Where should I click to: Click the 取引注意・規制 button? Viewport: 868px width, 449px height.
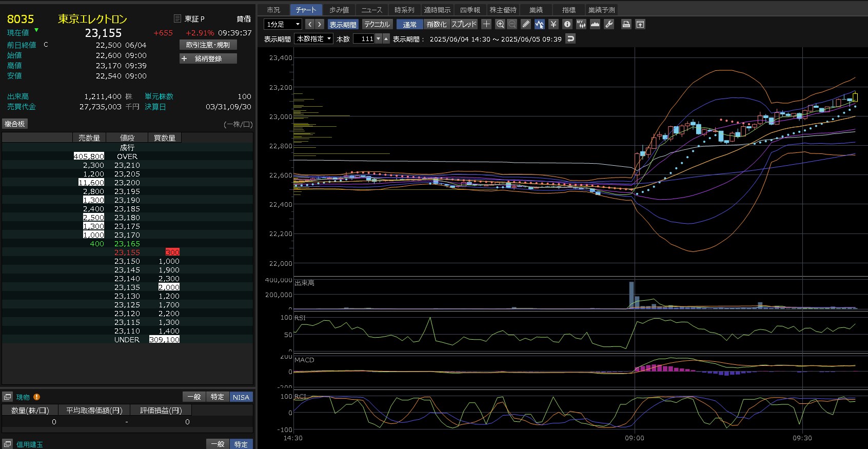pos(208,45)
